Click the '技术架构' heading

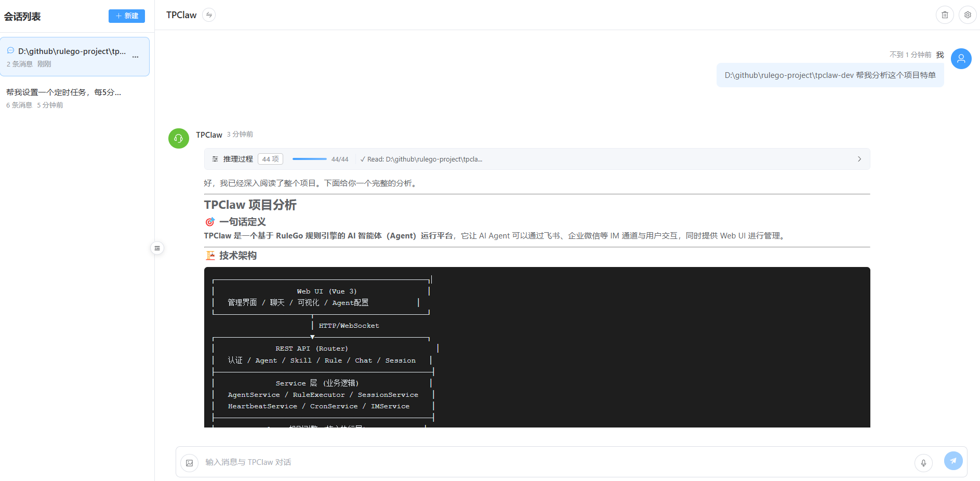click(238, 256)
